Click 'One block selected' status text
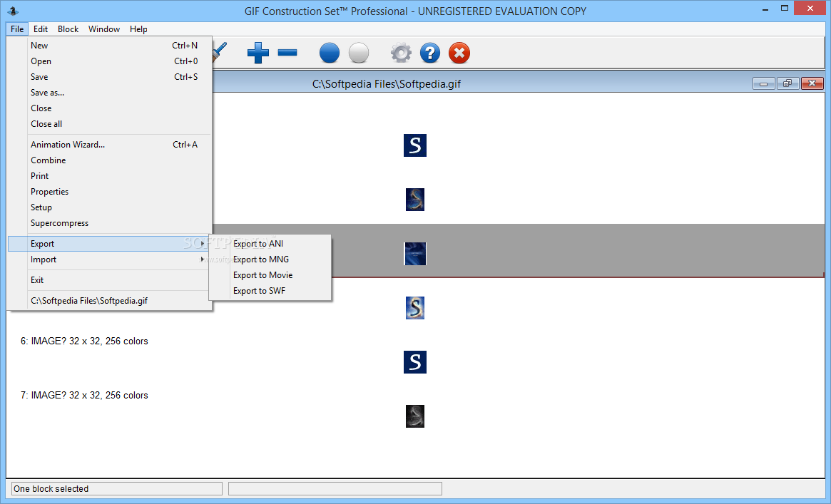831x504 pixels. point(51,488)
